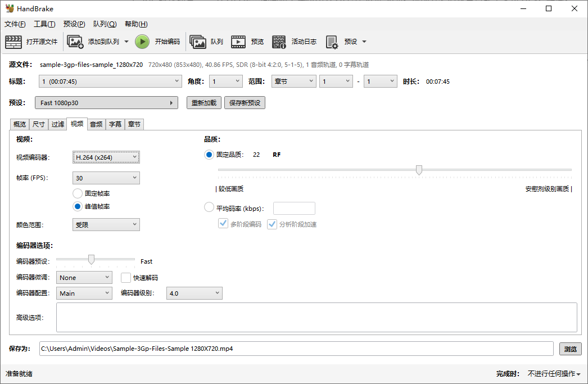Open the File (文件) menu
The height and width of the screenshot is (384, 588).
(x=15, y=24)
